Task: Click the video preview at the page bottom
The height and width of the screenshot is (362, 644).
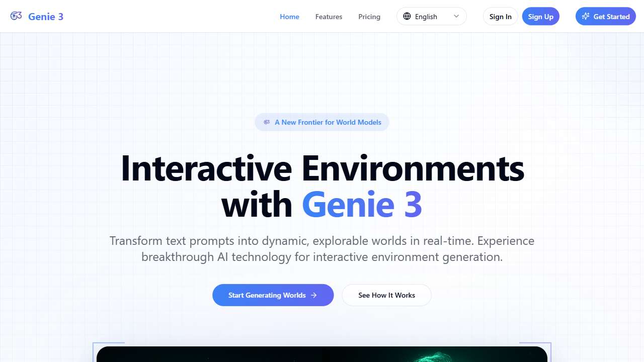Action: coord(322,354)
